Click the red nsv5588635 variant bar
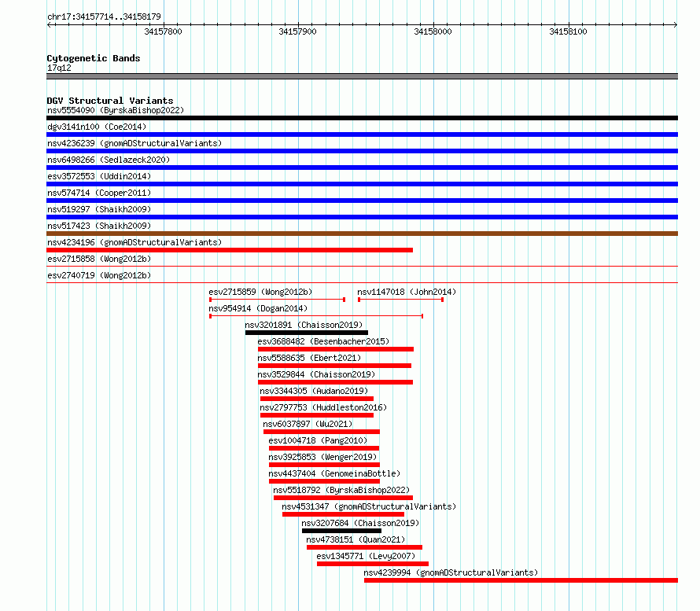700x611 pixels. tap(335, 366)
